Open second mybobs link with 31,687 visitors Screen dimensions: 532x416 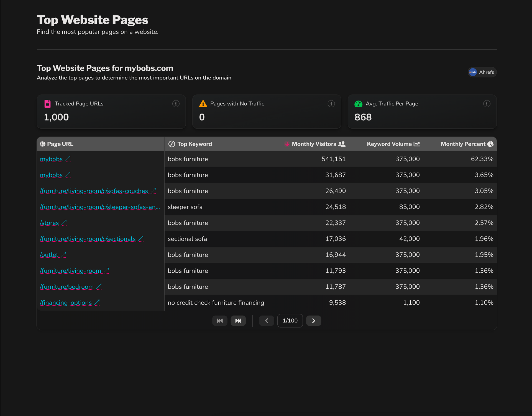[55, 175]
